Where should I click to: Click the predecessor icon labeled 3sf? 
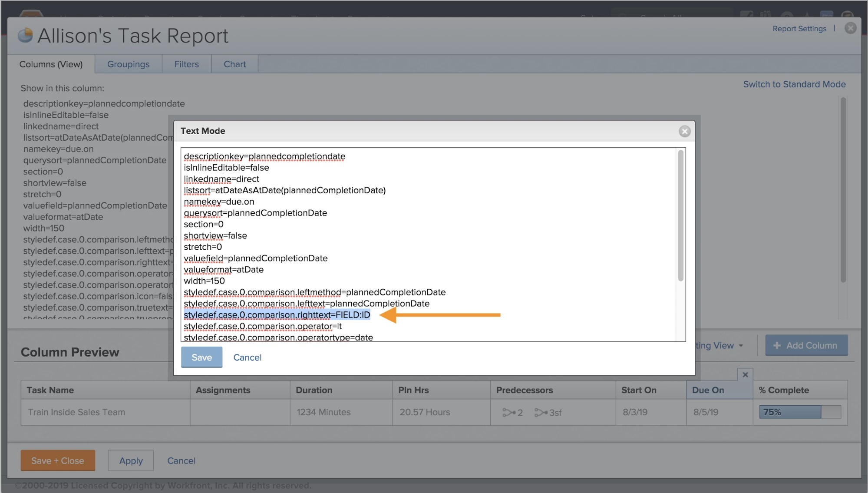(x=541, y=412)
